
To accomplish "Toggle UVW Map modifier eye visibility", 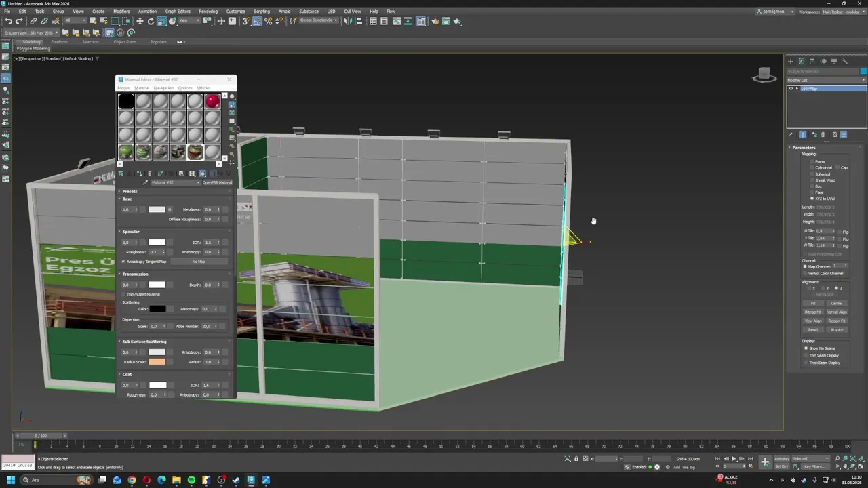I will pos(791,89).
